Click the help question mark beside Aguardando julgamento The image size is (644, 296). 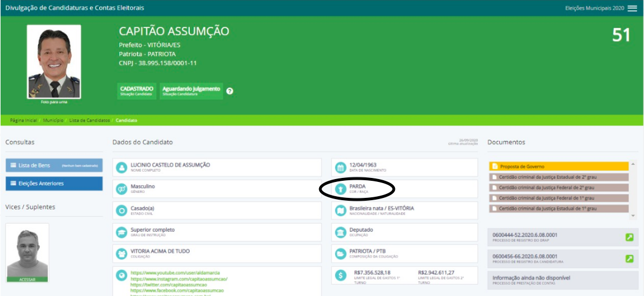[230, 91]
